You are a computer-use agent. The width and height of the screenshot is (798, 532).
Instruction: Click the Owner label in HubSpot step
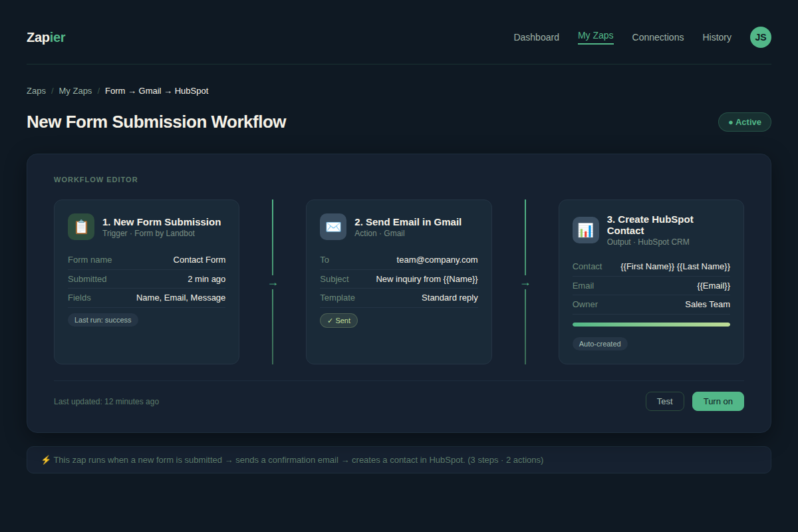pos(585,305)
